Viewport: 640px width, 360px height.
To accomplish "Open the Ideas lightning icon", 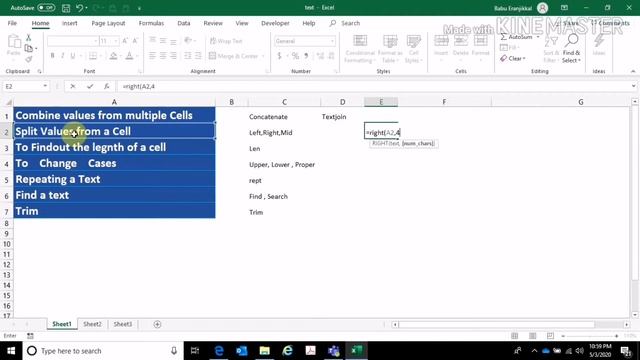I will pyautogui.click(x=599, y=45).
